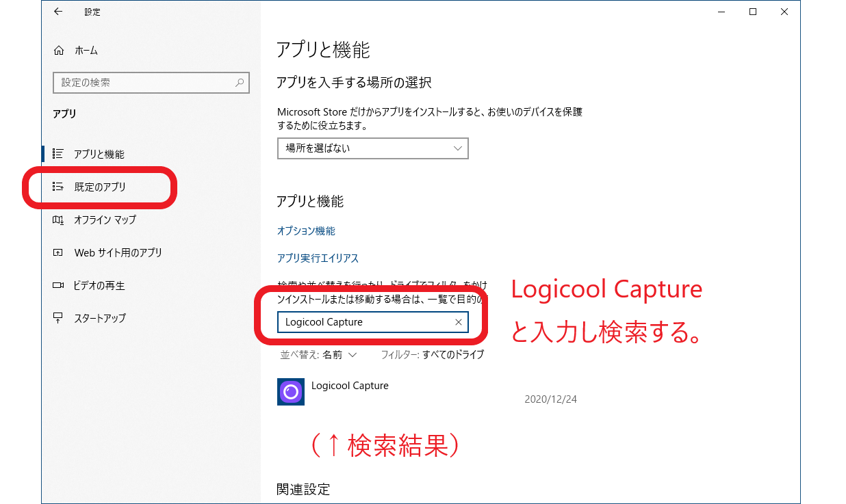Click the Home icon in sidebar
846x504 pixels.
coord(59,51)
